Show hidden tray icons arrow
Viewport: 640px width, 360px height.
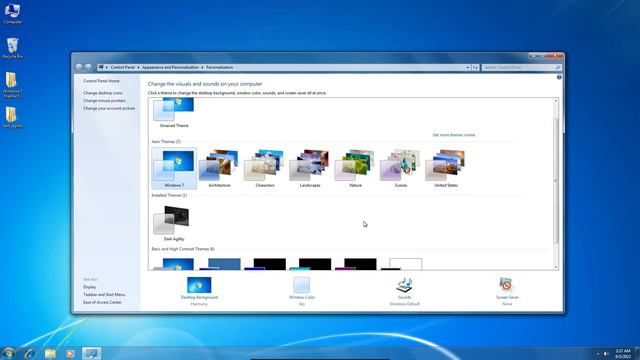click(x=598, y=353)
